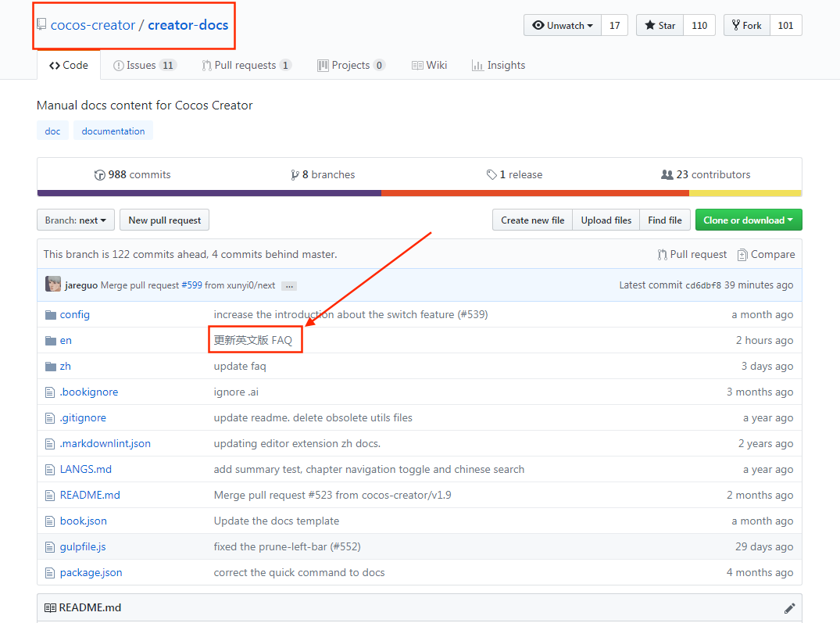Open the gulpfile.js file
Viewport: 840px width, 623px height.
coord(83,546)
